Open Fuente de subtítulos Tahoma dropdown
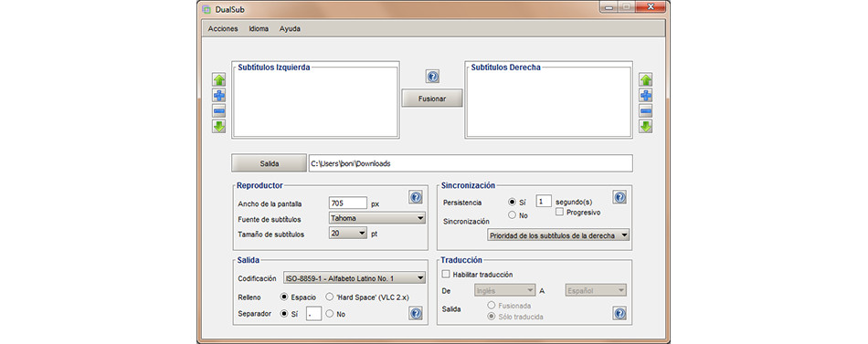 [x=377, y=218]
